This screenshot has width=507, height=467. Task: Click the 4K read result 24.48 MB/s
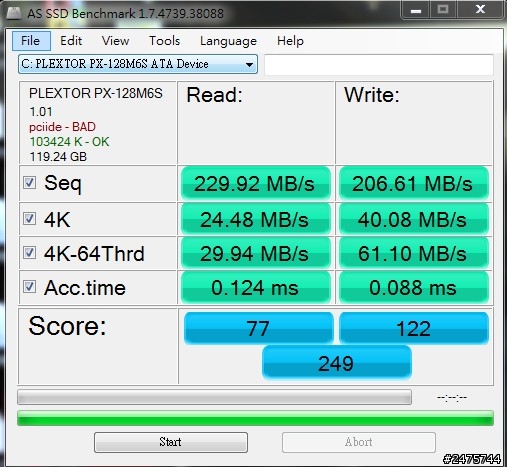coord(256,219)
